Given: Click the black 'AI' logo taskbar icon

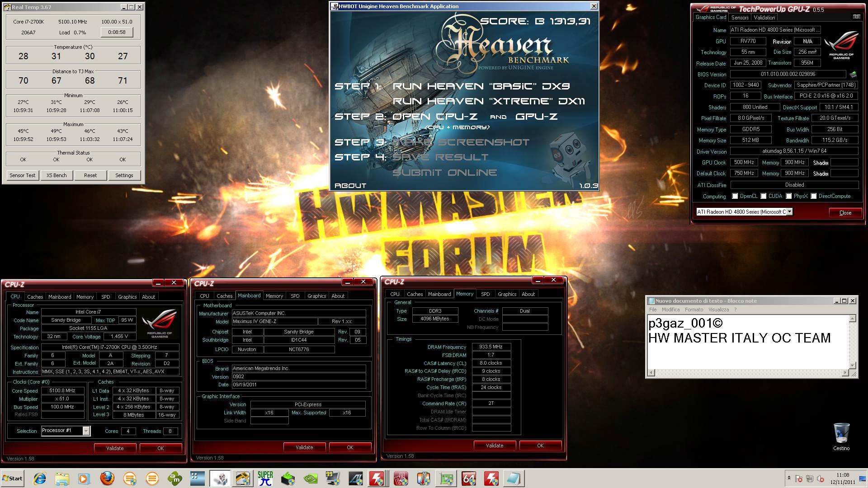Looking at the screenshot, I should pos(356,479).
